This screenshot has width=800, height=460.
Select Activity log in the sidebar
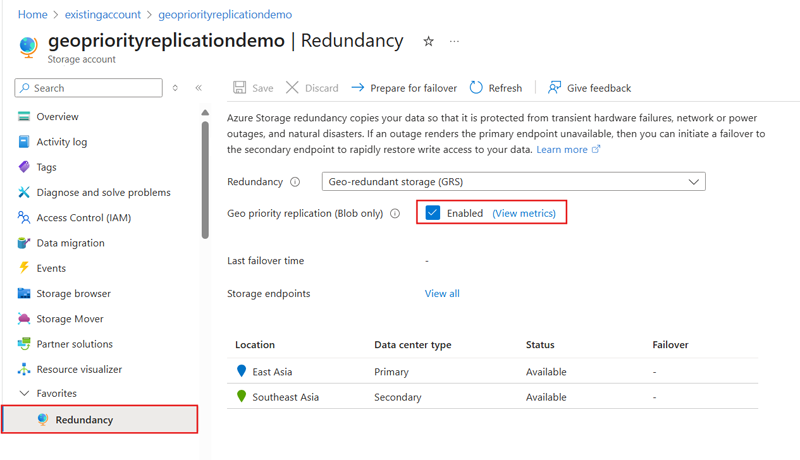(x=61, y=142)
